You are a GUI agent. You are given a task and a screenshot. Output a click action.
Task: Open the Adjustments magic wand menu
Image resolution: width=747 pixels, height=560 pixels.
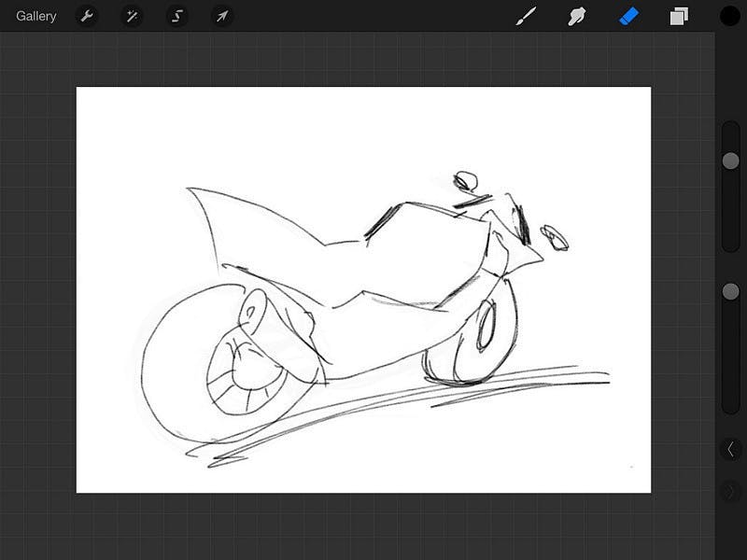132,16
